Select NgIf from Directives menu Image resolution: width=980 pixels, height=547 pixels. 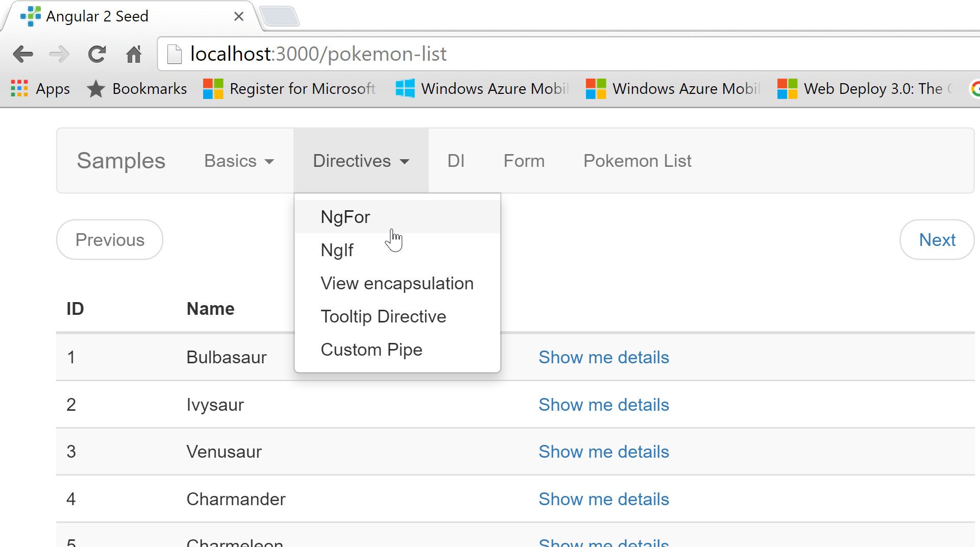[398, 250]
